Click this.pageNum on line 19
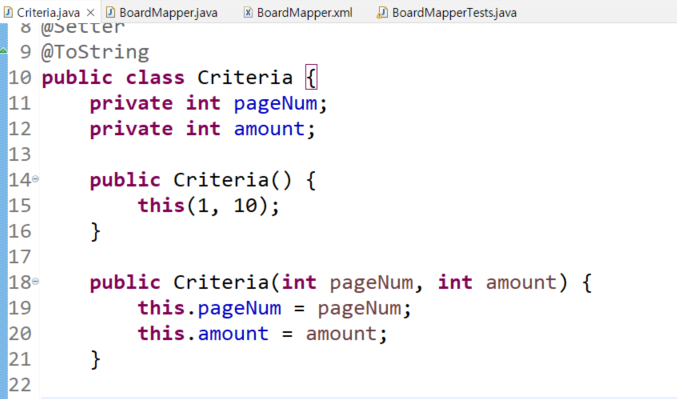The height and width of the screenshot is (399, 677). pyautogui.click(x=209, y=308)
